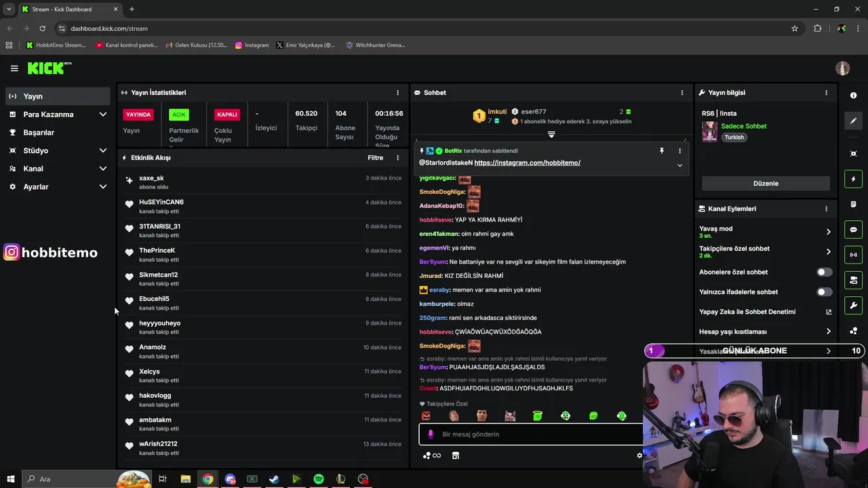Viewport: 868px width, 488px height.
Task: Open the user profile avatar top right
Action: tap(843, 68)
